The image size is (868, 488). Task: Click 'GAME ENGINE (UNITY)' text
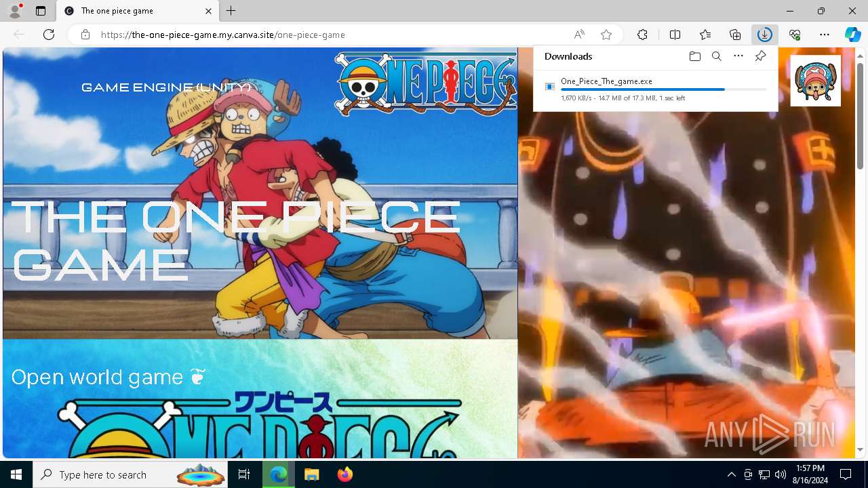pyautogui.click(x=166, y=87)
